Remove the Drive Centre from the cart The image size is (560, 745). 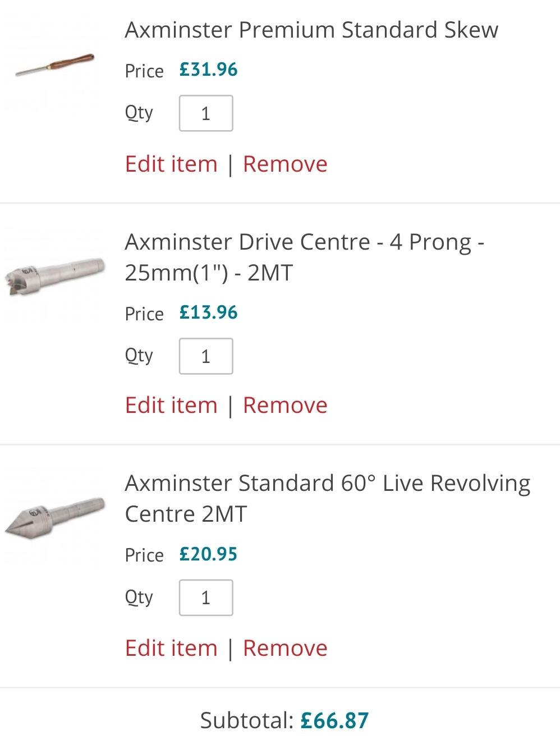click(x=284, y=405)
